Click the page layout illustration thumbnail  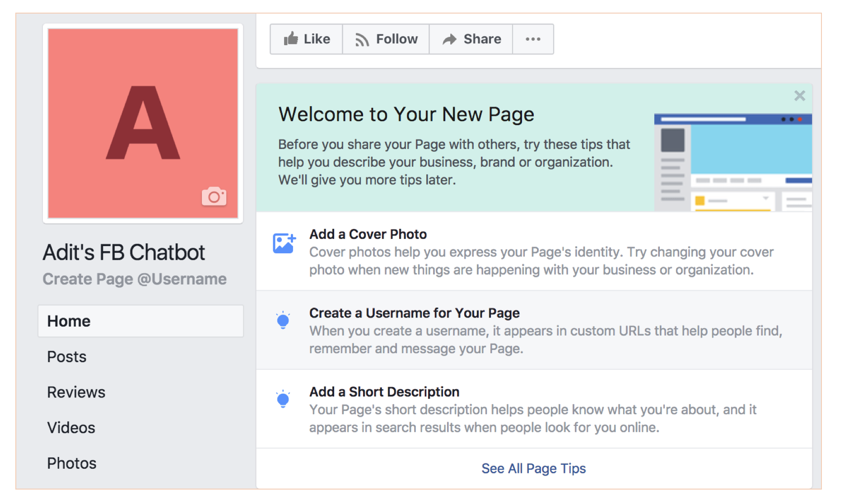(732, 163)
